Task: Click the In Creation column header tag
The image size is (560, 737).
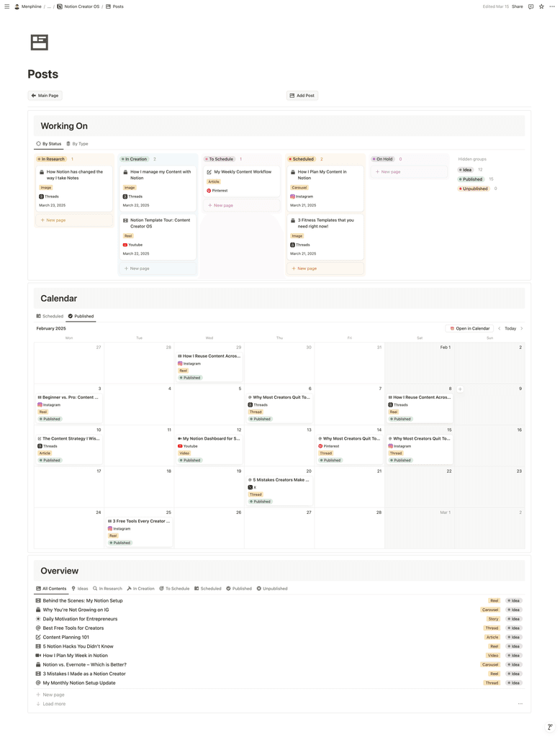Action: pyautogui.click(x=135, y=159)
